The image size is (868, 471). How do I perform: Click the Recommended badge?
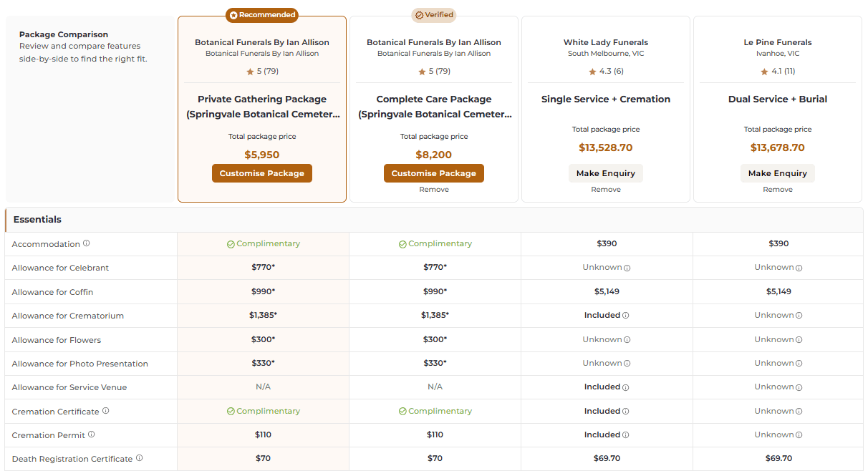262,15
